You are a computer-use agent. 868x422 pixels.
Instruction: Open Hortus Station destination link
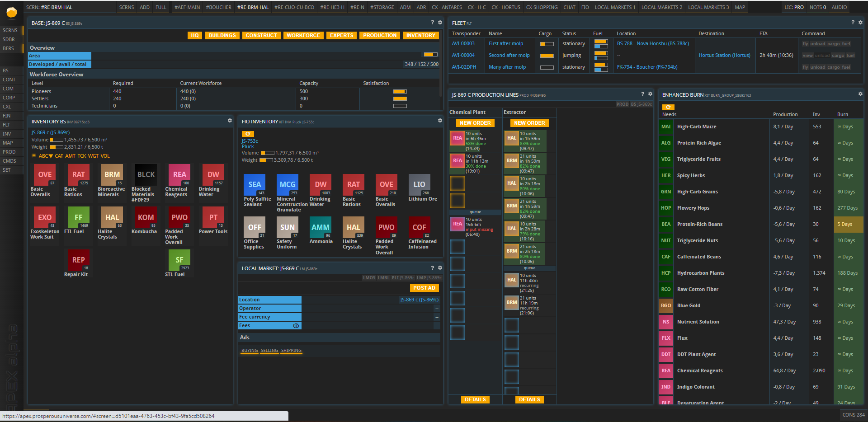click(x=724, y=55)
